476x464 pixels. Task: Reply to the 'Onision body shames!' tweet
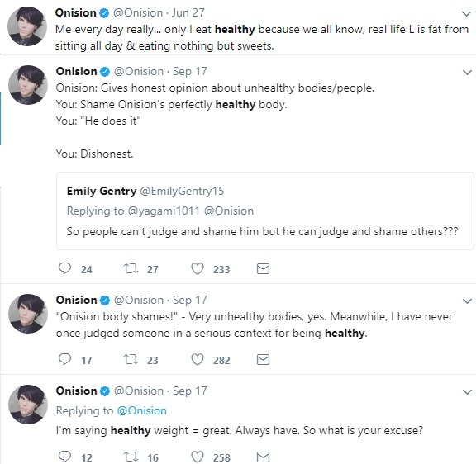click(x=64, y=359)
